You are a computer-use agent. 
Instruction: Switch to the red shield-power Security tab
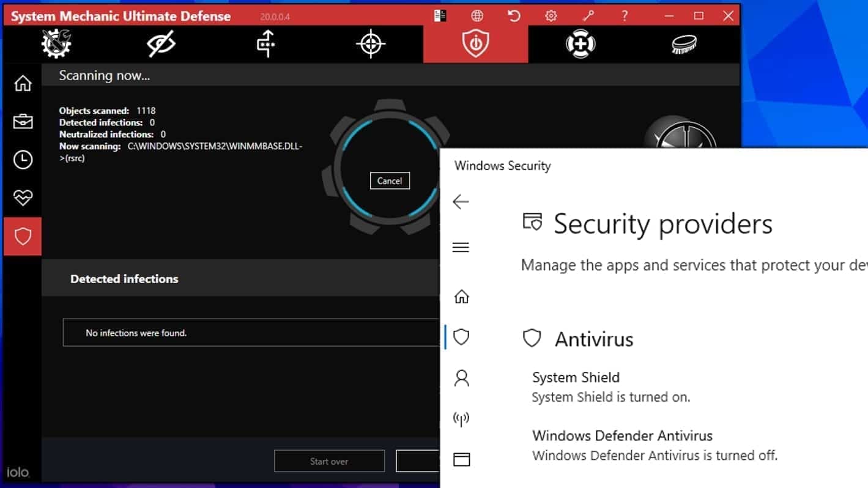point(475,44)
